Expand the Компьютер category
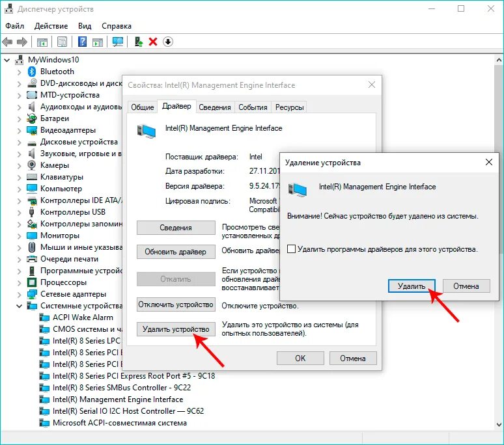Image resolution: width=504 pixels, height=445 pixels. [20, 189]
